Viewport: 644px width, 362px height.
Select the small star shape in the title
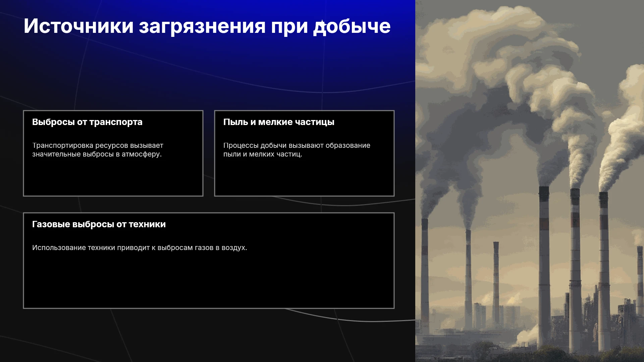(x=321, y=24)
